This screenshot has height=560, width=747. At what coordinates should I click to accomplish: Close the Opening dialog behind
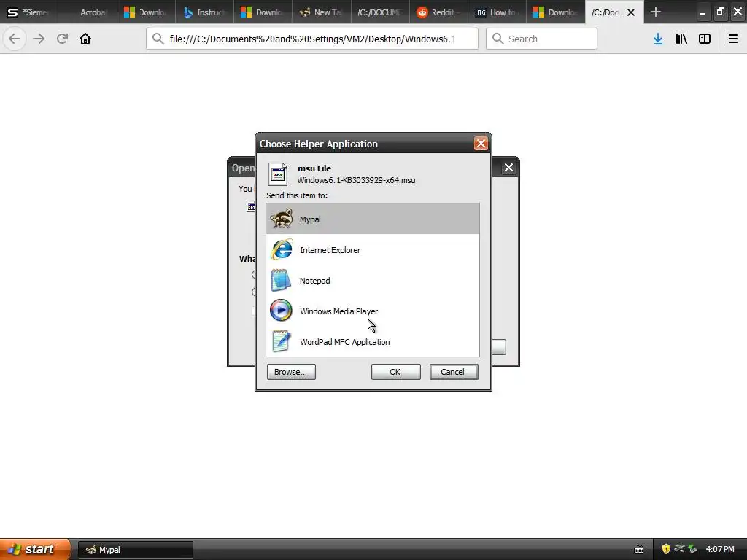click(508, 167)
